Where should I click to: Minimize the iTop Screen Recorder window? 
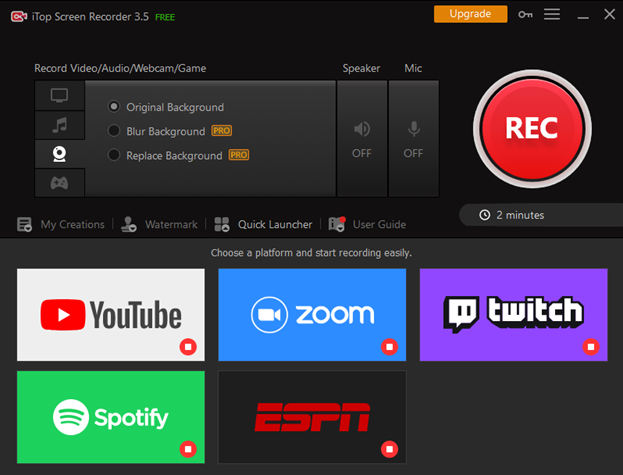(x=583, y=17)
